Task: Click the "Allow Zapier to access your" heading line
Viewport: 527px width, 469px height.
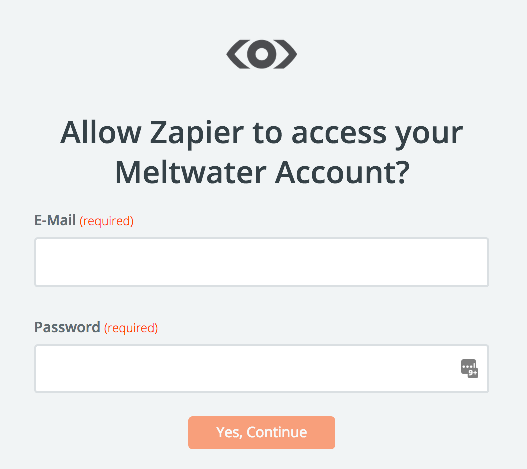Action: [261, 133]
